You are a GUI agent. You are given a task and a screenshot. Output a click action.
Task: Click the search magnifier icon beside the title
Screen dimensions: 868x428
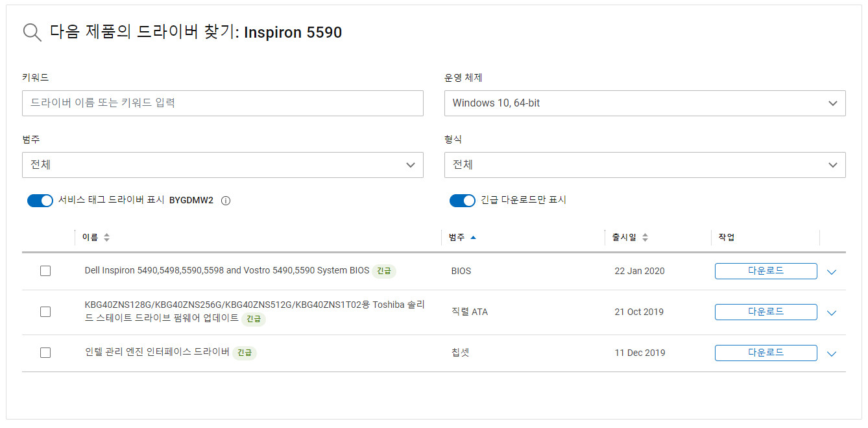pyautogui.click(x=32, y=32)
